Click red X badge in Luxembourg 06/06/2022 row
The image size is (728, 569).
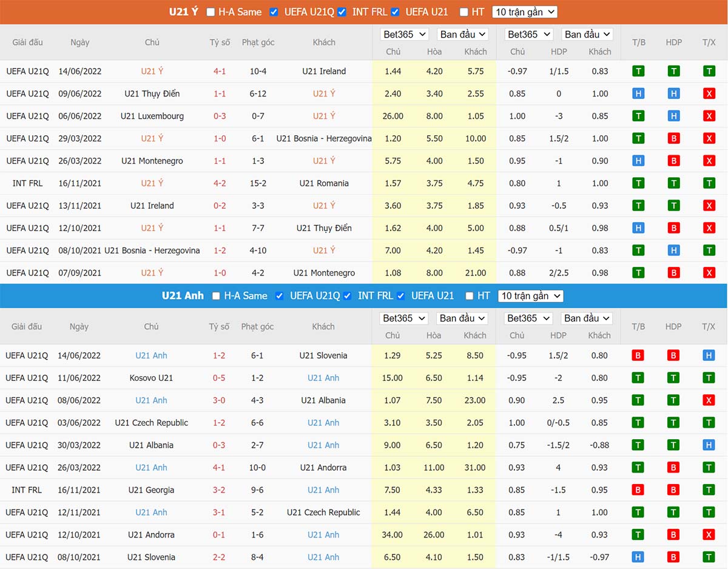click(x=709, y=116)
